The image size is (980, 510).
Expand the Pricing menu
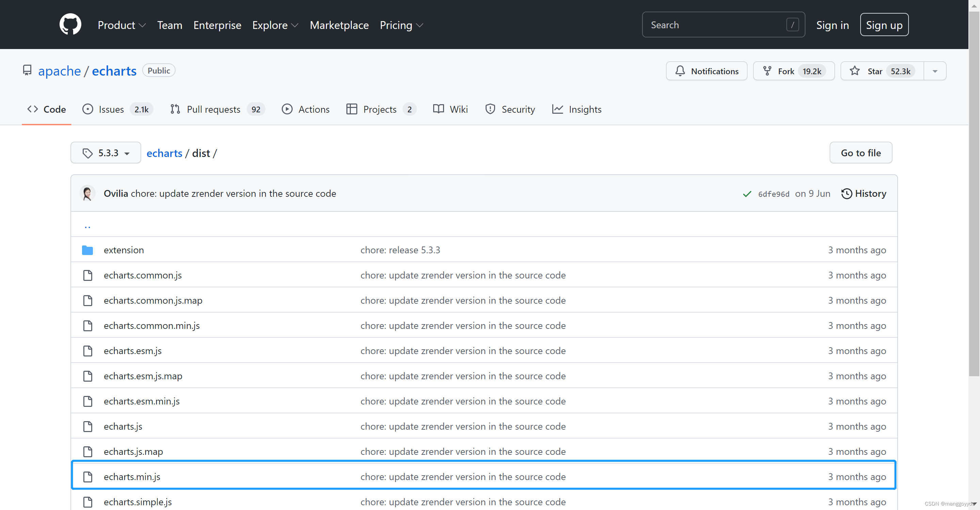(x=402, y=25)
